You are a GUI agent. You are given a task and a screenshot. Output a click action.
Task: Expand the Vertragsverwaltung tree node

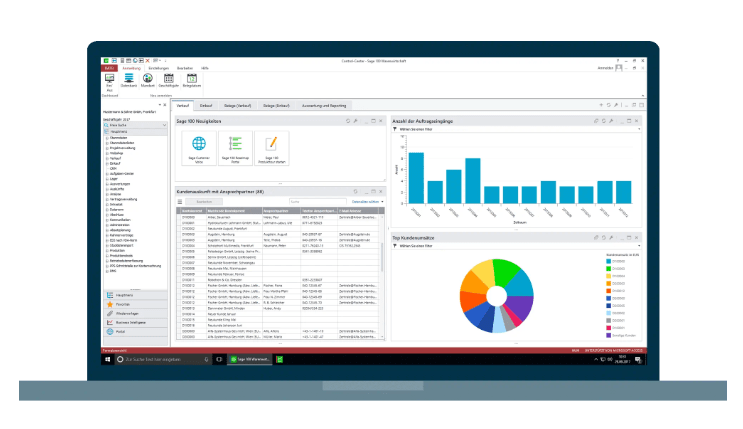(x=107, y=199)
